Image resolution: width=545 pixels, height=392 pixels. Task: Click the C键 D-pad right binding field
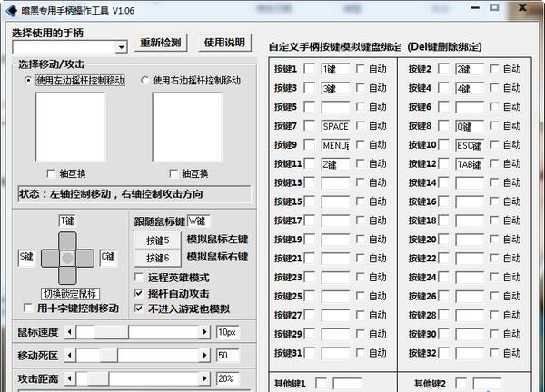(108, 258)
